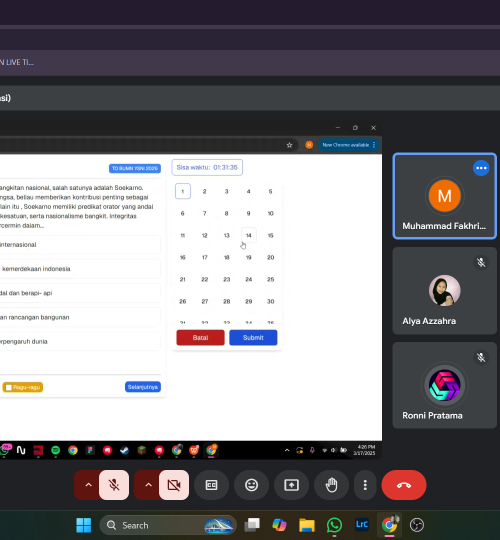The height and width of the screenshot is (540, 500).
Task: Select Alya Azzahra participant tile
Action: coord(445,291)
